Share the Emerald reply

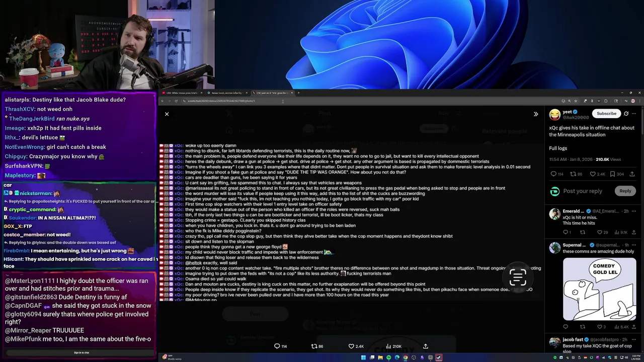click(x=633, y=232)
